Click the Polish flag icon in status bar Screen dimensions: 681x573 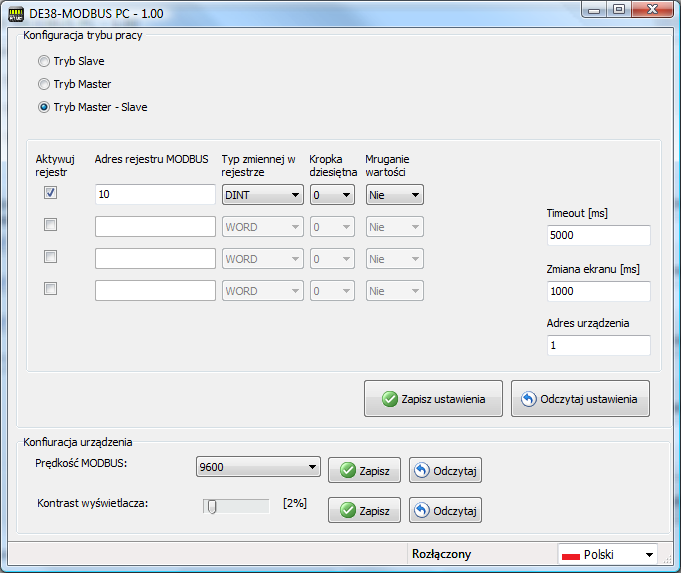point(571,556)
